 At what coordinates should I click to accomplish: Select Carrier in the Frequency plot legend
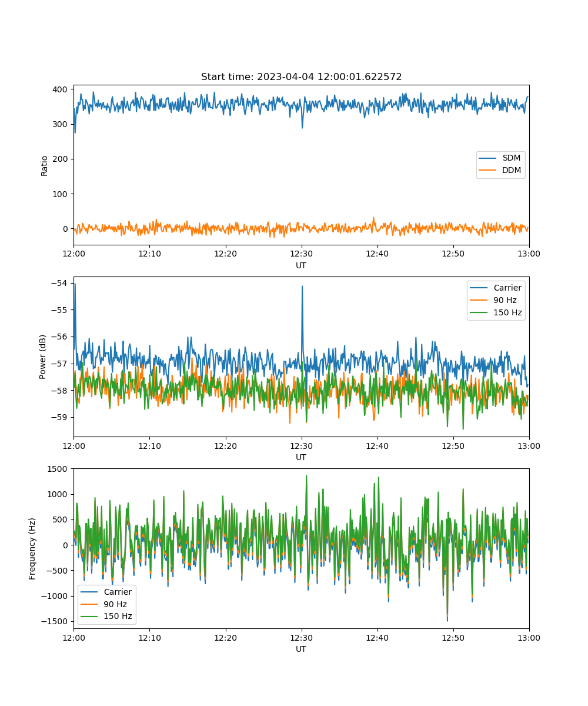point(118,592)
